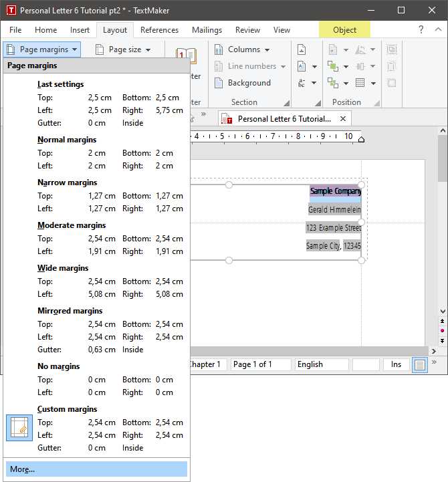This screenshot has width=448, height=482.
Task: Switch to the yellow Object tab
Action: [x=344, y=30]
